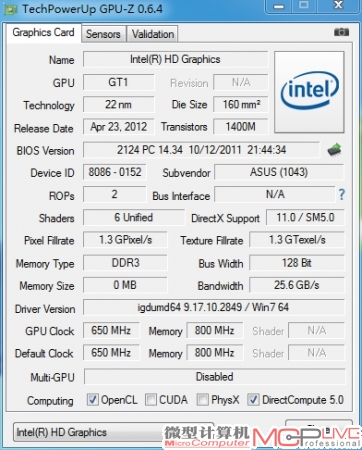This screenshot has width=362, height=450.
Task: Click the Bandwidth field 25.6 GB/s
Action: [x=297, y=285]
